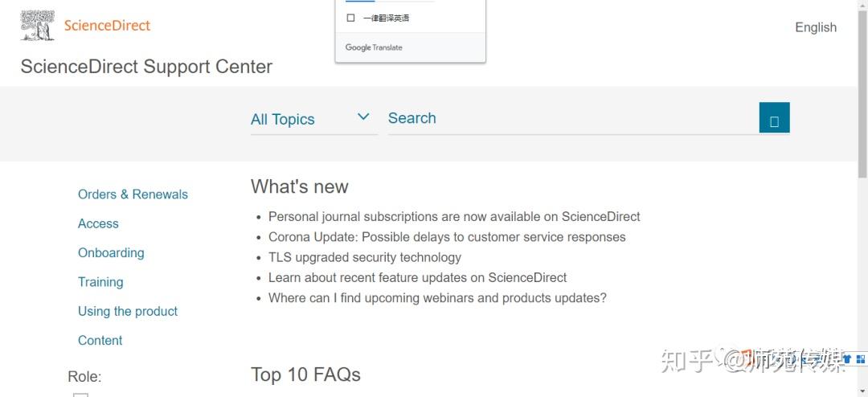Open upcoming webinars and product updates link
This screenshot has height=397, width=868.
(x=437, y=298)
